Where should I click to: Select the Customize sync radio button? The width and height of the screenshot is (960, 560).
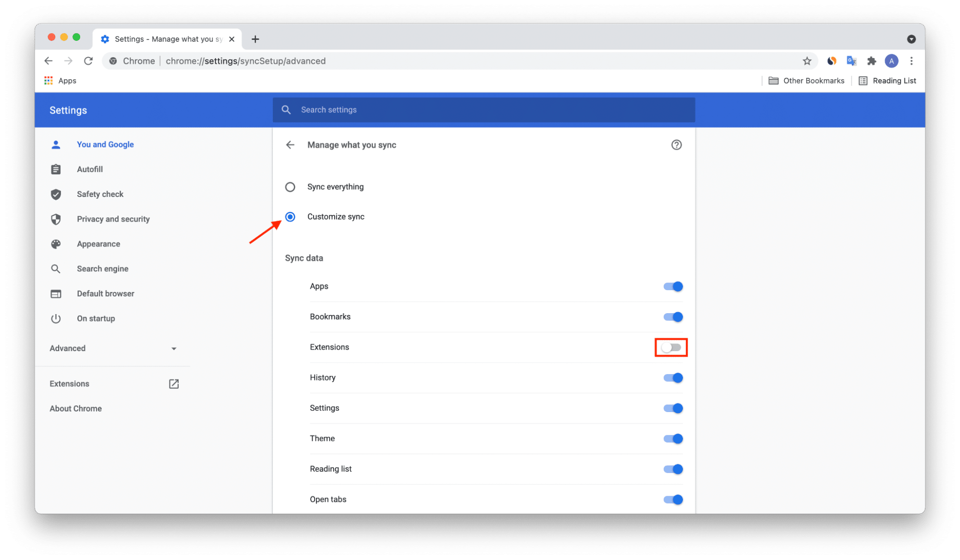click(x=292, y=216)
